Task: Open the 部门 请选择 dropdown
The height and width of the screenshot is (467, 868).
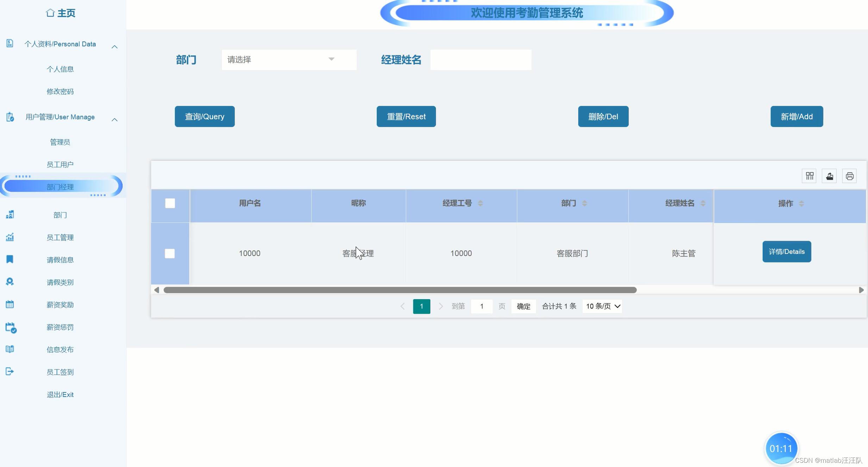Action: [289, 60]
